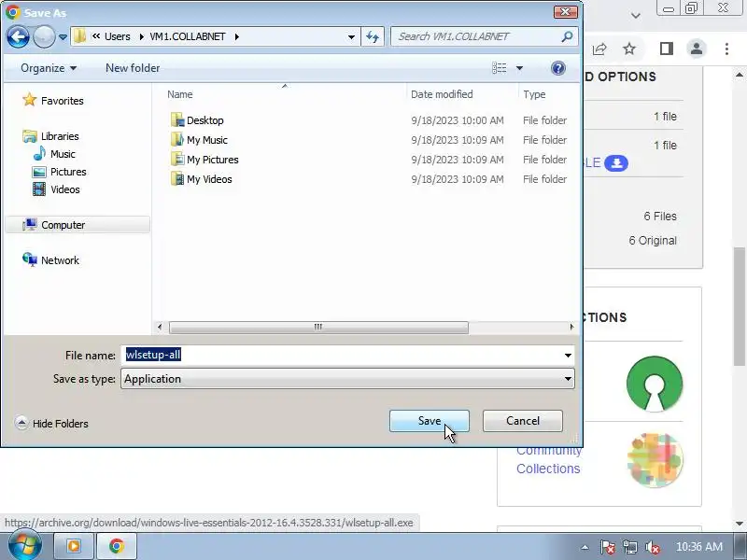Viewport: 747px width, 560px height.
Task: Click the blue download icon on archive page
Action: coord(616,162)
